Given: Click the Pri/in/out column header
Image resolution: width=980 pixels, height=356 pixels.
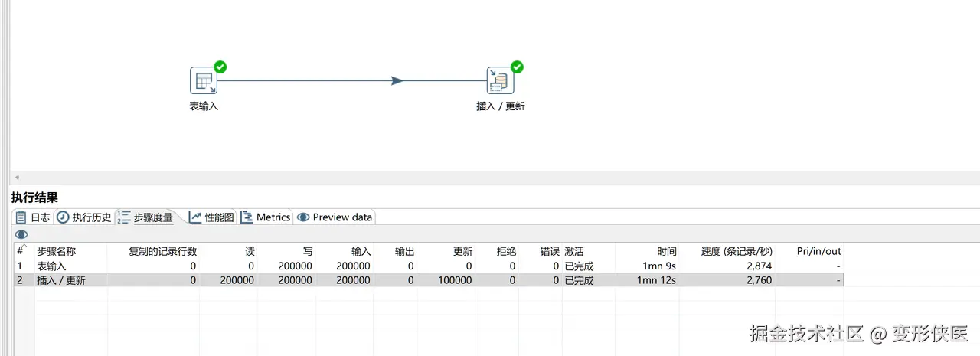Looking at the screenshot, I should (809, 251).
